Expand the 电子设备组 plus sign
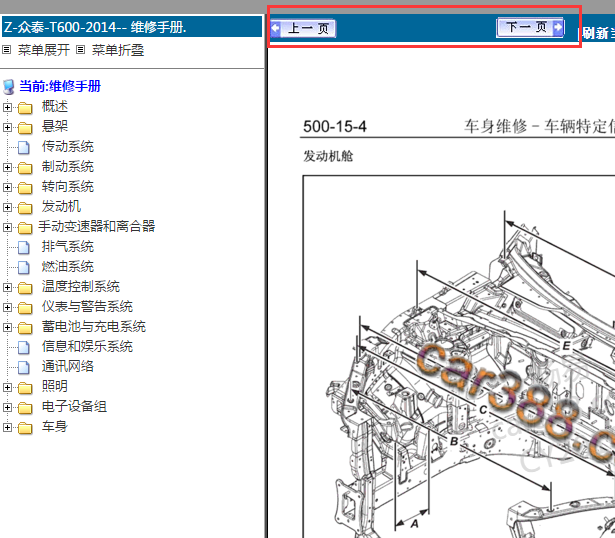Viewport: 615px width, 538px height. 7,407
